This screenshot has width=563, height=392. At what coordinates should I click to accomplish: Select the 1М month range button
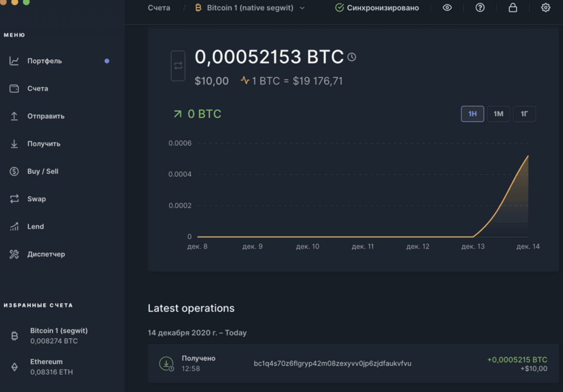click(x=499, y=114)
